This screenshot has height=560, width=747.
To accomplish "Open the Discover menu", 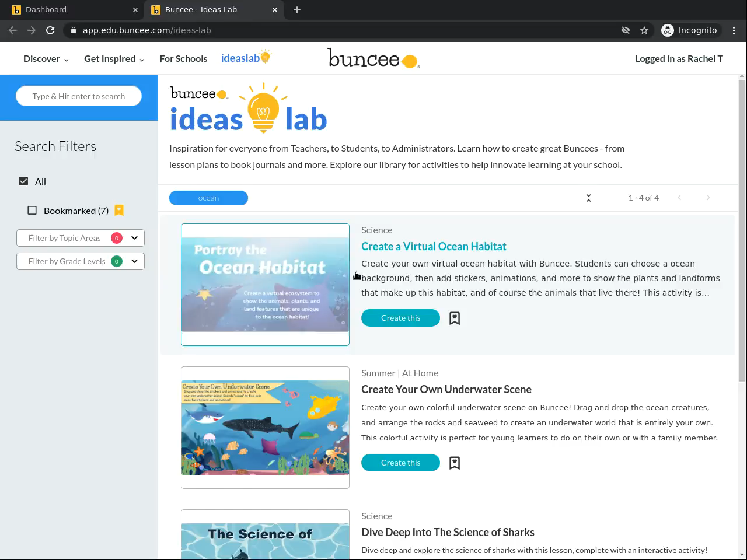I will (46, 58).
